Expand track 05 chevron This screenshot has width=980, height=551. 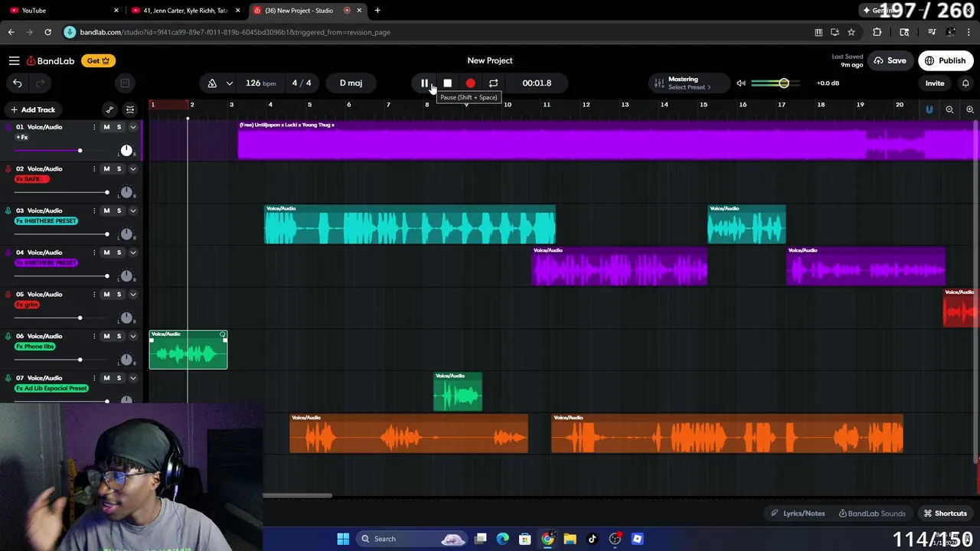point(132,294)
